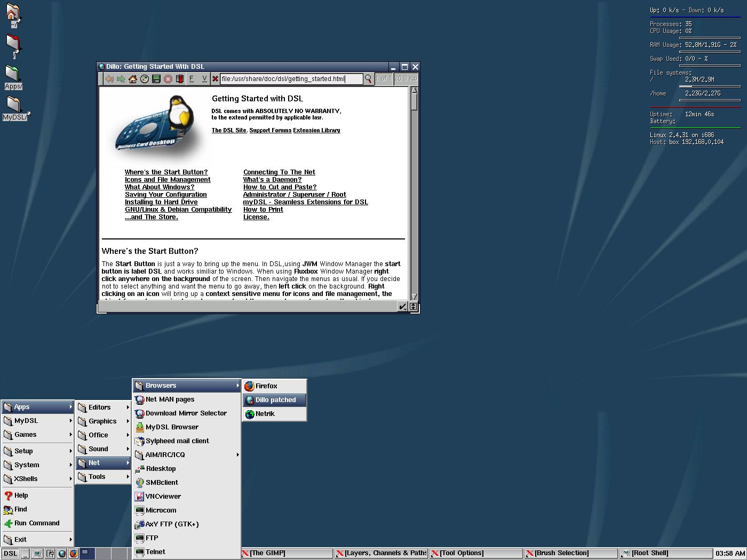747x560 pixels.
Task: Expand the Games menu entry
Action: [37, 435]
